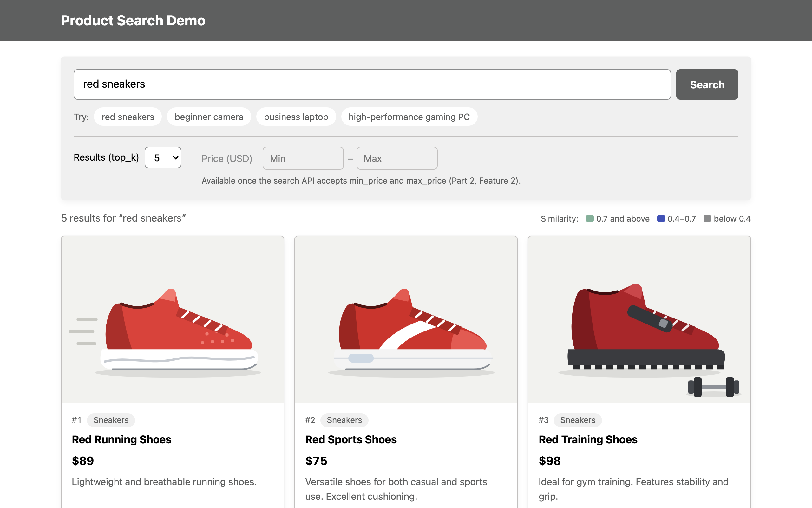
Task: Open the Red Sports Shoes product image
Action: (406, 319)
